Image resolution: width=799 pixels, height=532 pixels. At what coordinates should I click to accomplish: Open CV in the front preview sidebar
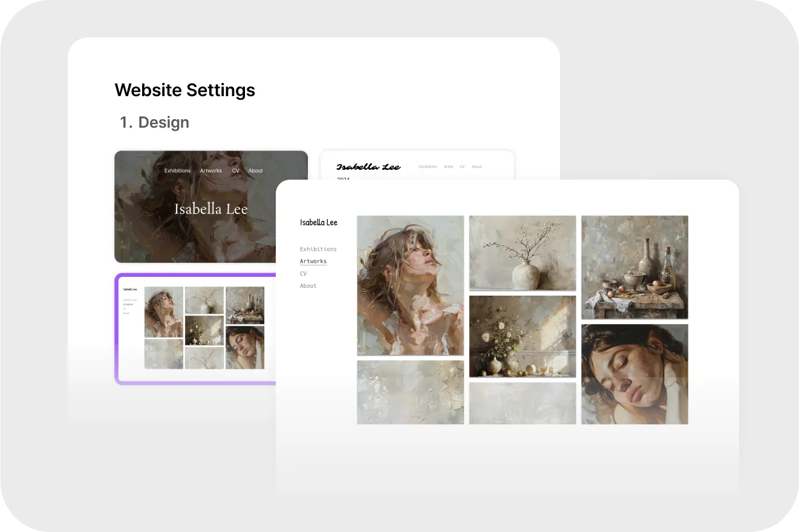pyautogui.click(x=304, y=274)
